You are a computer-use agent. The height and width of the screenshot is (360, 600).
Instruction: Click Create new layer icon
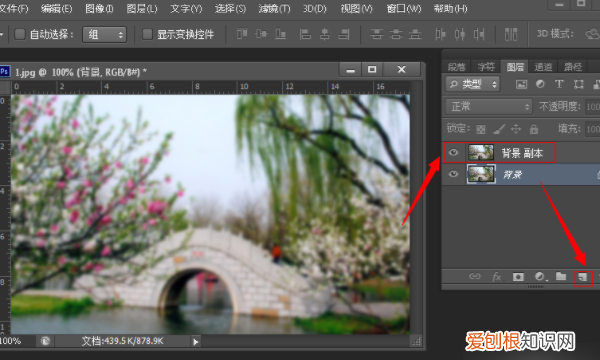(x=583, y=277)
